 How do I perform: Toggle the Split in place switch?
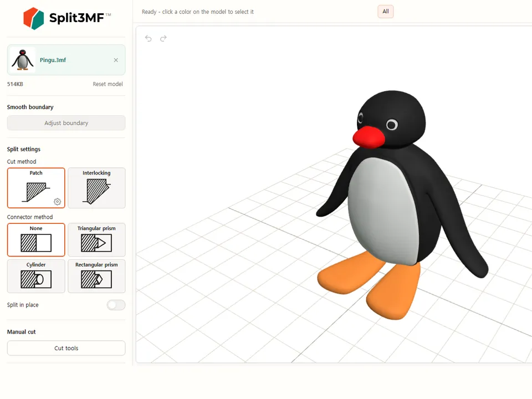[x=116, y=305]
